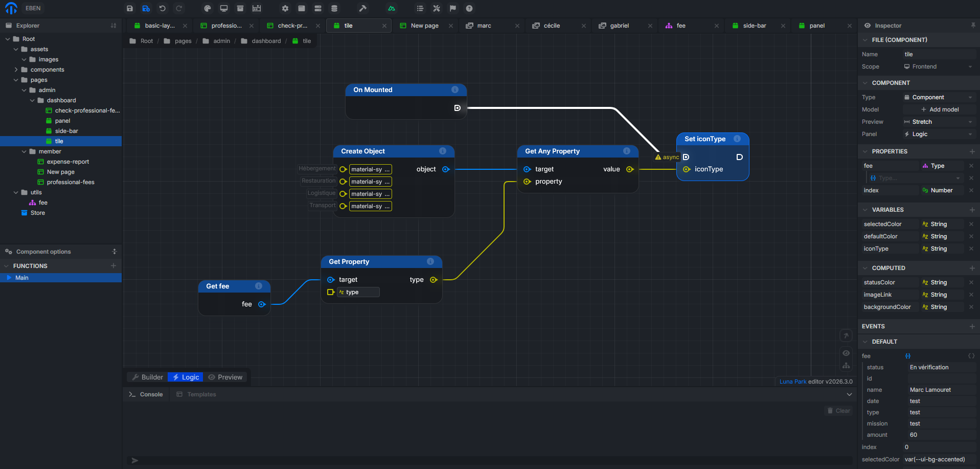The height and width of the screenshot is (469, 980).
Task: Click the info icon on On Mounted node
Action: point(455,90)
